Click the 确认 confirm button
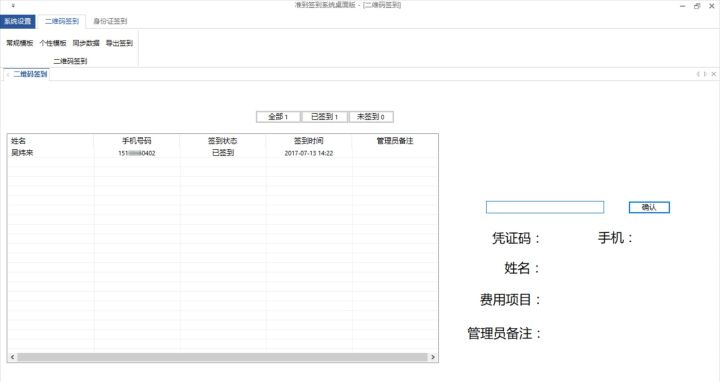This screenshot has height=382, width=720. coord(649,208)
